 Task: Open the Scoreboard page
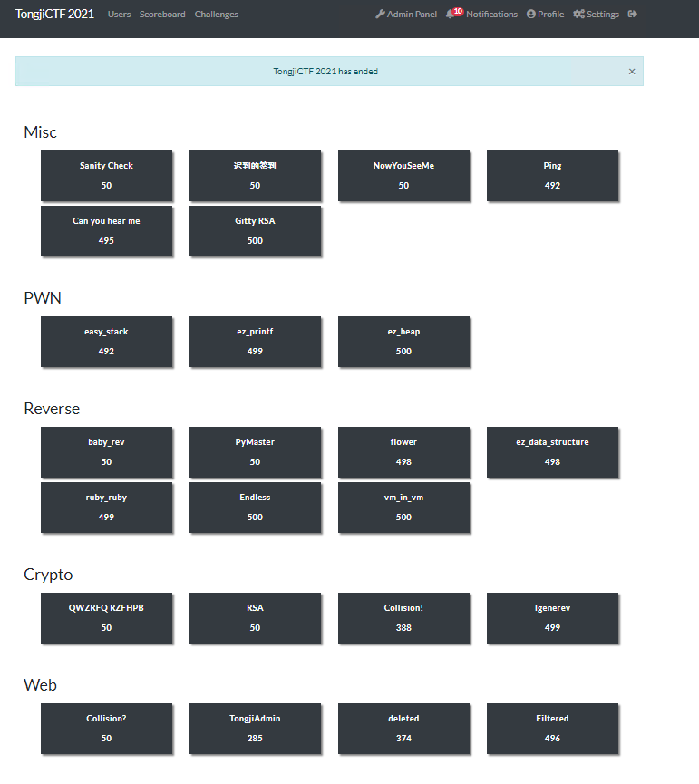click(162, 14)
